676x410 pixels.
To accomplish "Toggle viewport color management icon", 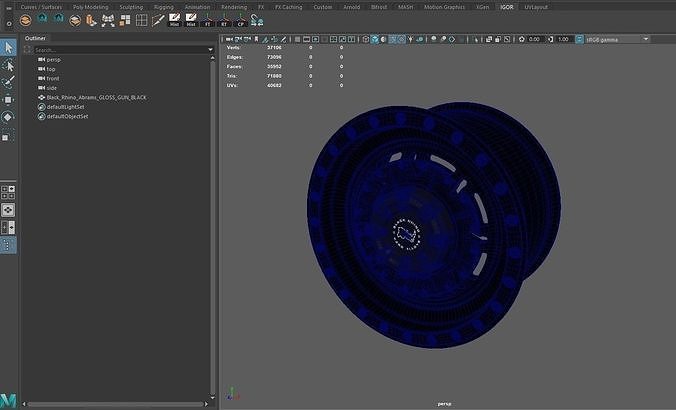I will pyautogui.click(x=579, y=39).
